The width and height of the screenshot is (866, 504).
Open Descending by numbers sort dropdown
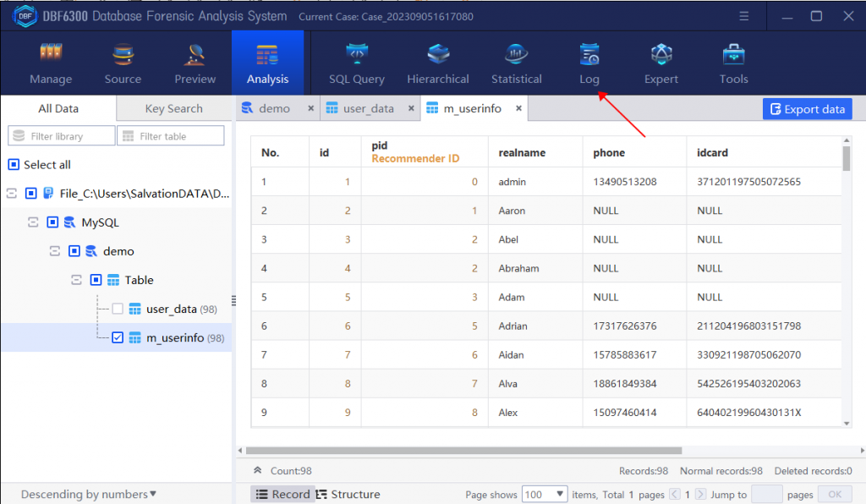88,494
